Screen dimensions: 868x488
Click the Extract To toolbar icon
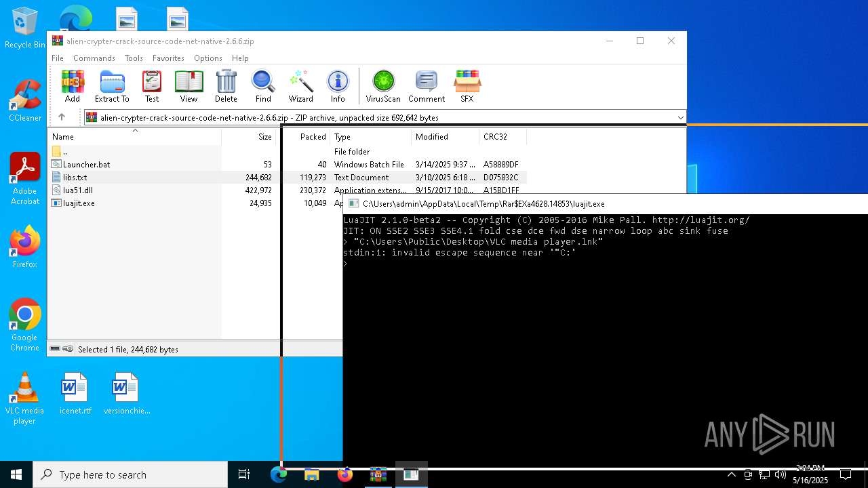pyautogui.click(x=112, y=86)
